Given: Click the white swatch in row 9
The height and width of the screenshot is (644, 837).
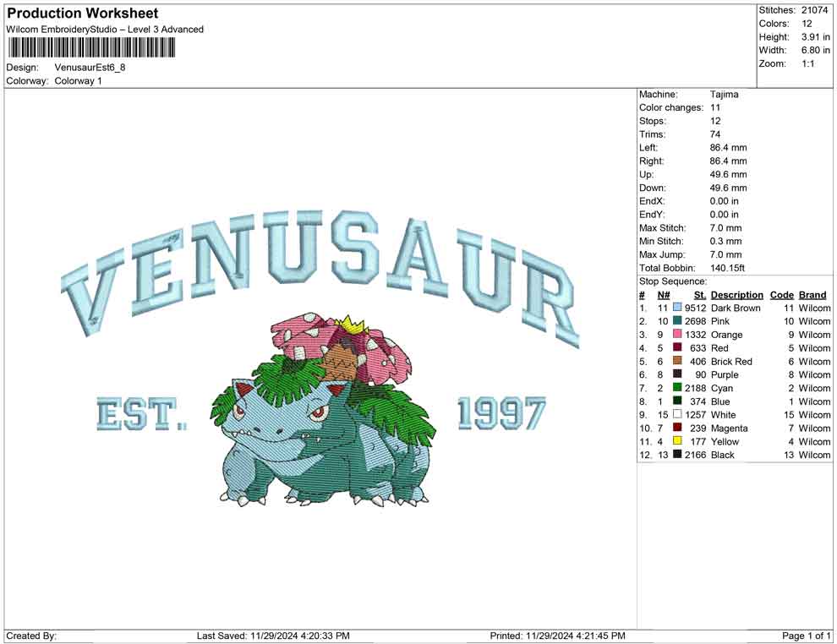Looking at the screenshot, I should point(677,414).
